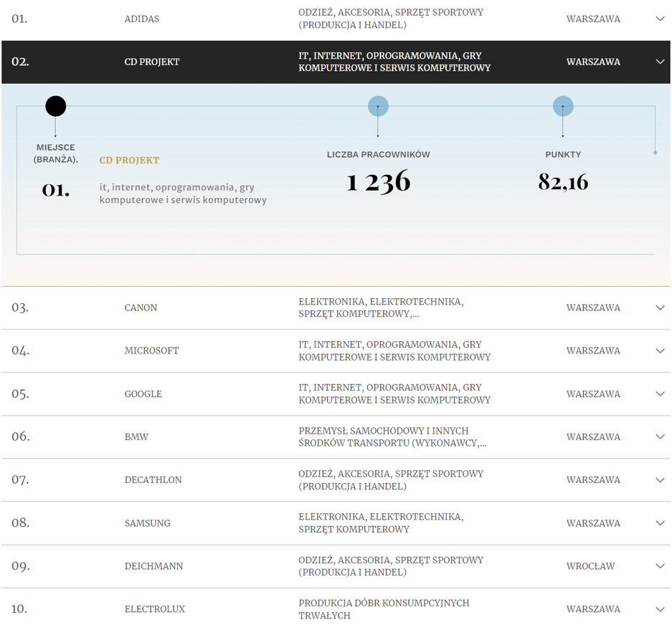Expand the ADIDAS row chevron
Screen dimensions: 672x630
pos(660,19)
